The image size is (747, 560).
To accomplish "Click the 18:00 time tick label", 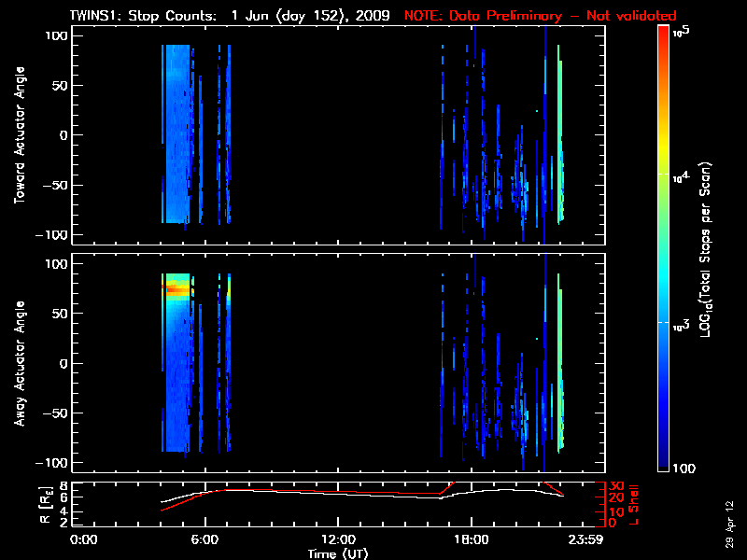I will (471, 539).
